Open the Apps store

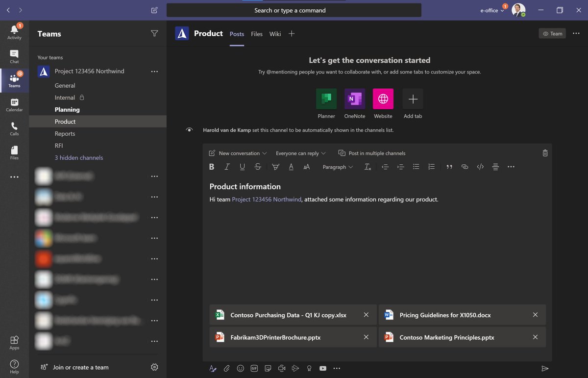tap(14, 343)
